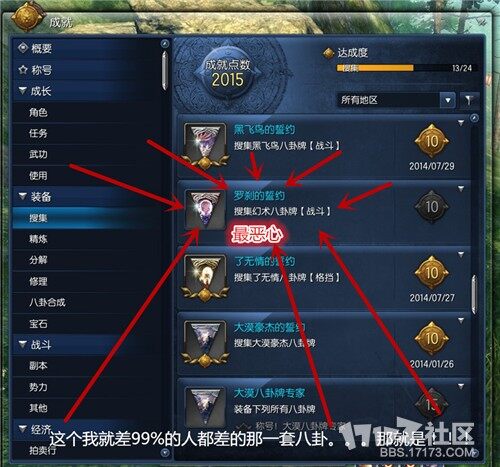This screenshot has height=467, width=500.
Task: Click the 大漠豪杰的誓约 achievement icon
Action: 205,343
